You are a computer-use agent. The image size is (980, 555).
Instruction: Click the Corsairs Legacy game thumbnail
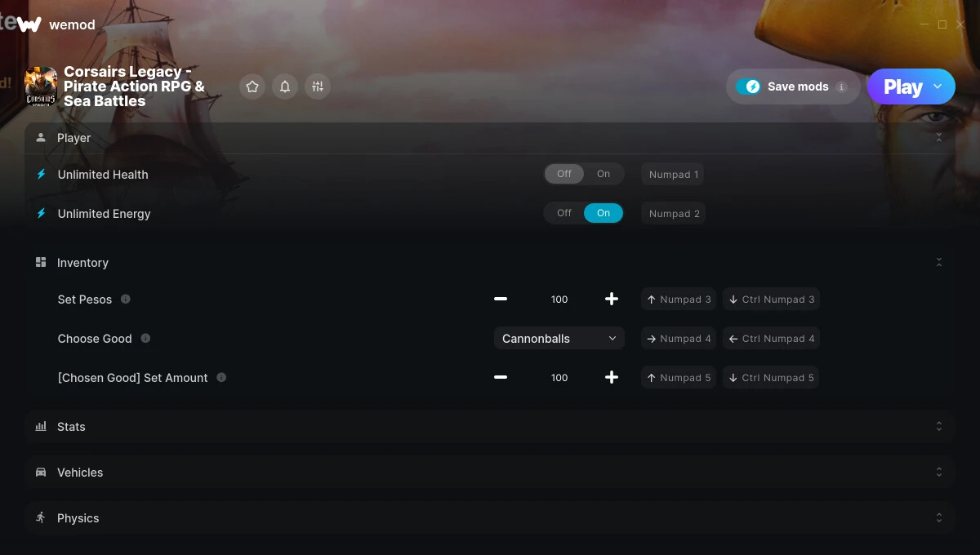(x=41, y=87)
